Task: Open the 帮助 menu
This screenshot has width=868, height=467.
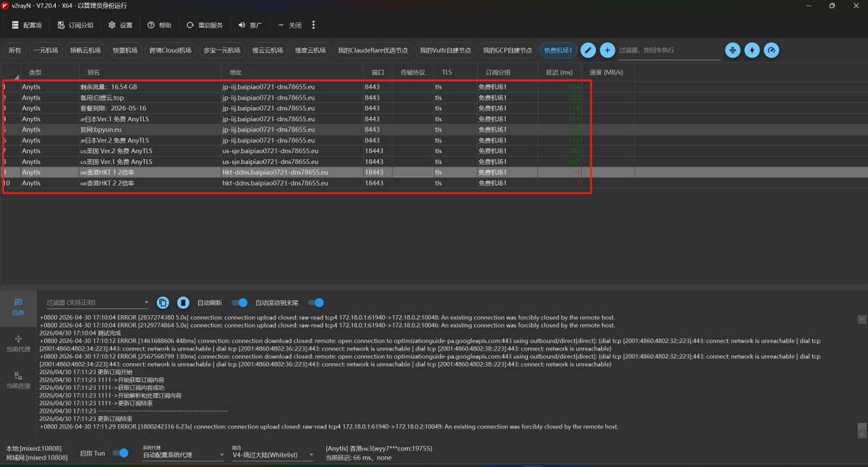Action: pos(159,25)
